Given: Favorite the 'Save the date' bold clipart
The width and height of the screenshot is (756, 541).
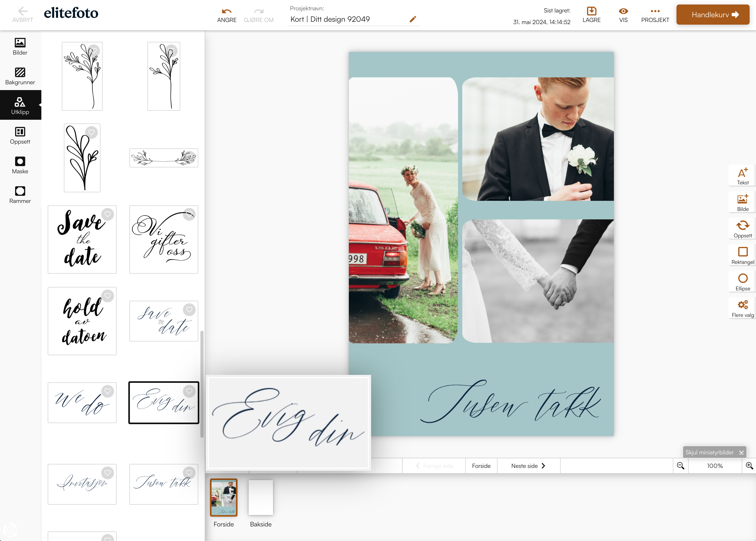Looking at the screenshot, I should click(x=108, y=214).
